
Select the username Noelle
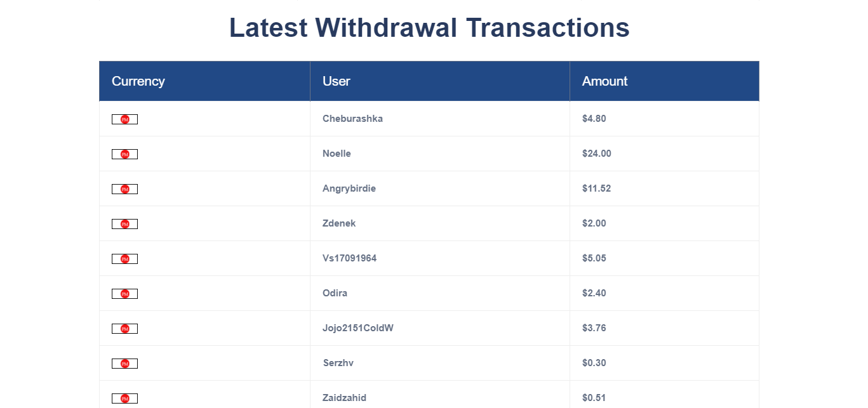pyautogui.click(x=337, y=154)
